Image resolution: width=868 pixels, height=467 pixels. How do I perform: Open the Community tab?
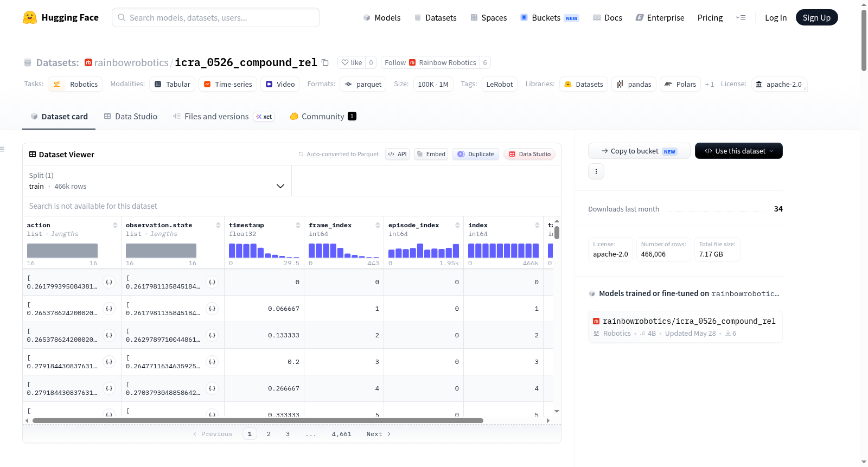pyautogui.click(x=323, y=117)
